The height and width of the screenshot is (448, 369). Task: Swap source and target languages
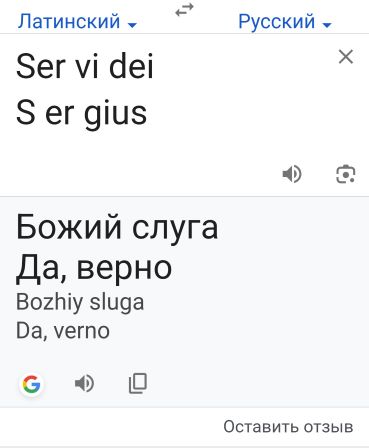pyautogui.click(x=184, y=10)
